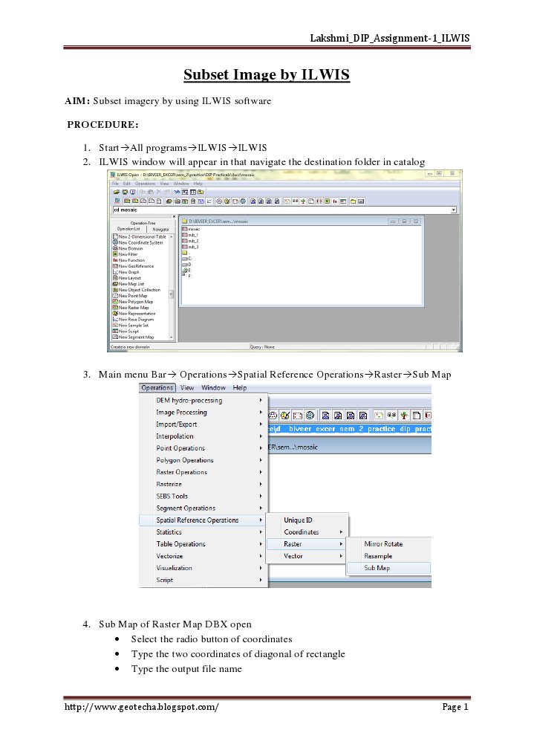The width and height of the screenshot is (534, 756).
Task: Click the parent folder icon in catalog
Action: (186, 252)
